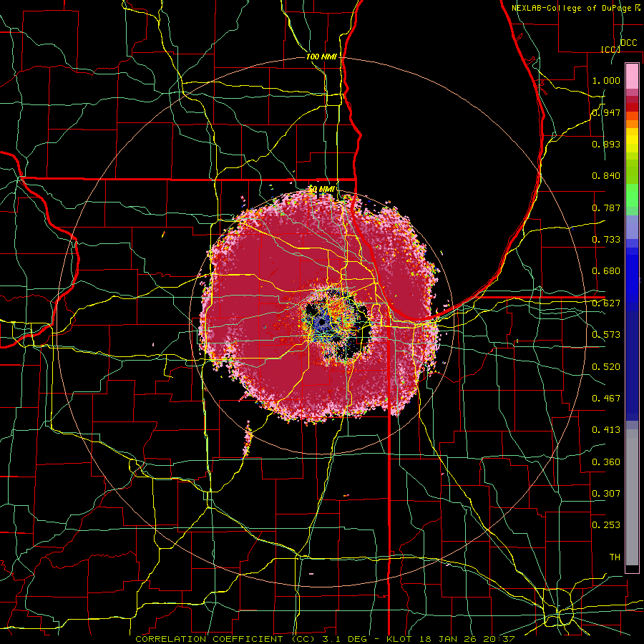This screenshot has width=644, height=644.
Task: Select the 0.307 legend value
Action: coord(606,494)
